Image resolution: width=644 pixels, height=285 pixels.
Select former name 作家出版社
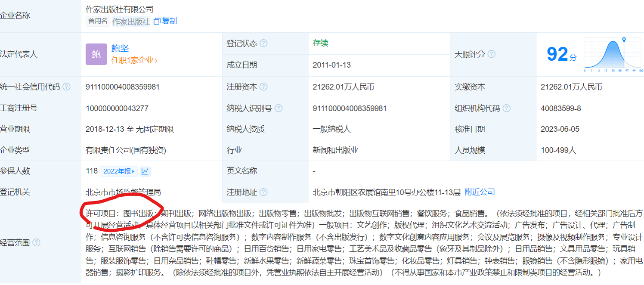[131, 22]
